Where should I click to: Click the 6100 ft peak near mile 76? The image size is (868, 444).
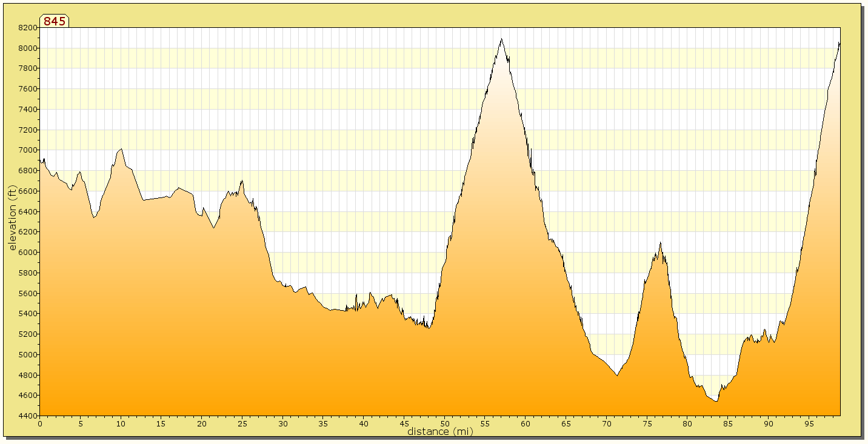point(660,244)
